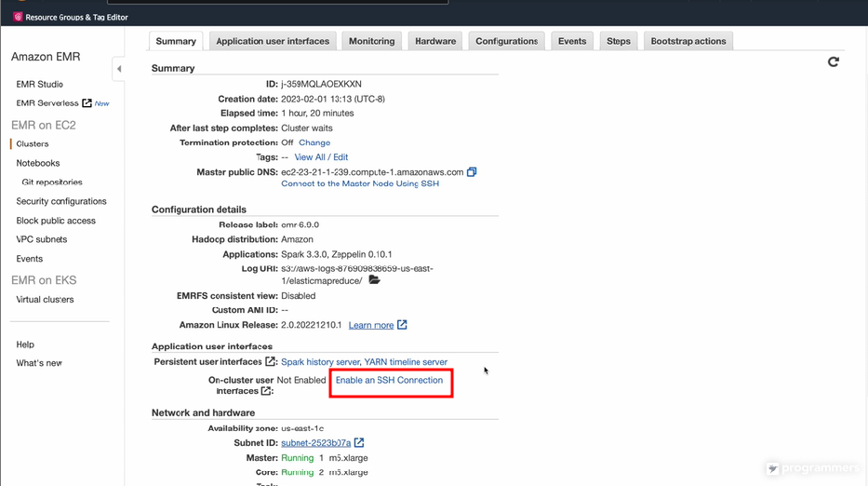Click external link icon beside Learn more

point(402,325)
